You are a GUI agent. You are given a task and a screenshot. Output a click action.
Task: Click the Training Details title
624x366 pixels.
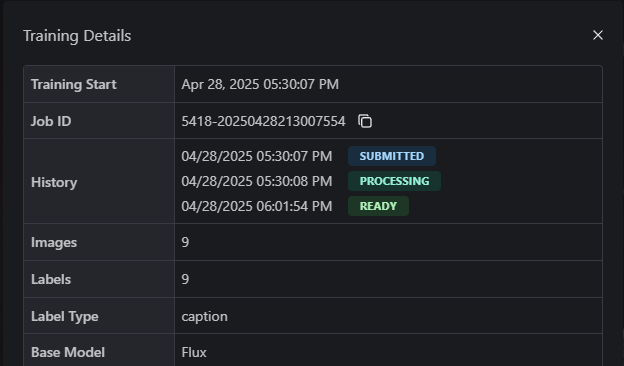click(x=77, y=36)
